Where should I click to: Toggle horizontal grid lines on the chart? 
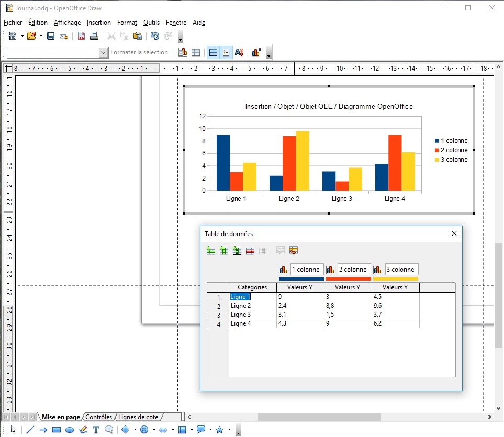[x=213, y=52]
